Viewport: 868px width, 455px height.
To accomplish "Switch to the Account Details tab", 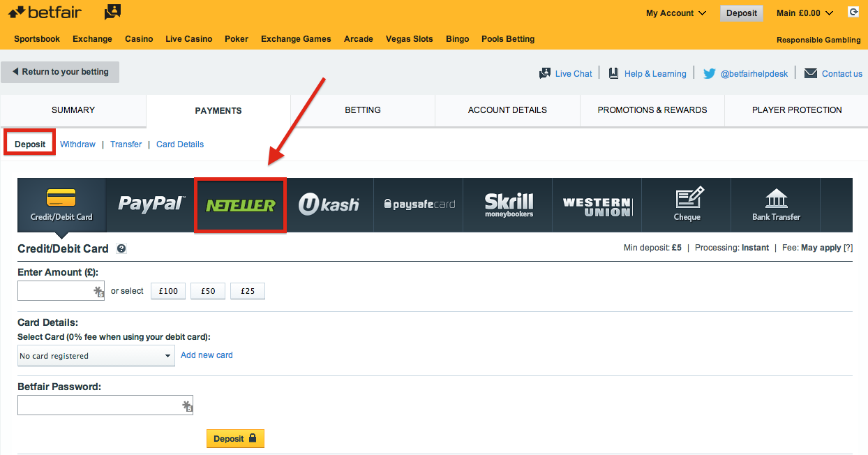I will pos(507,110).
